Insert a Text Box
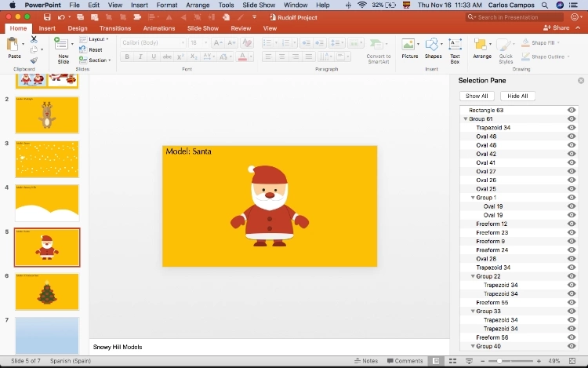This screenshot has width=588, height=368. pyautogui.click(x=455, y=46)
